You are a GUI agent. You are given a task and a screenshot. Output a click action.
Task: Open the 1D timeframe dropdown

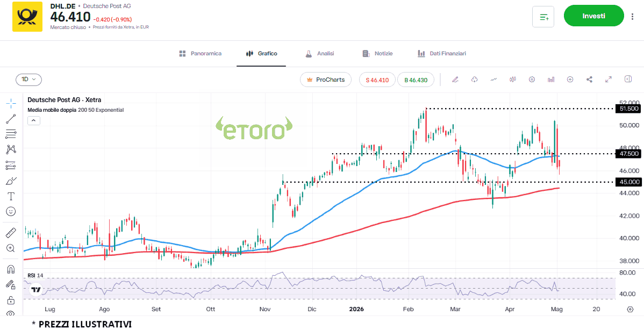click(x=28, y=79)
